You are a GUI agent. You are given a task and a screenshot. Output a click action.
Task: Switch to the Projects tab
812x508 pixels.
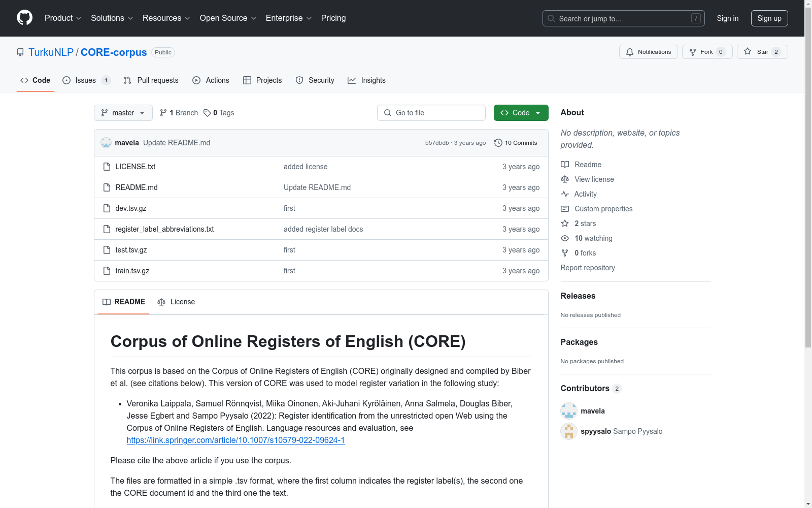click(x=262, y=80)
